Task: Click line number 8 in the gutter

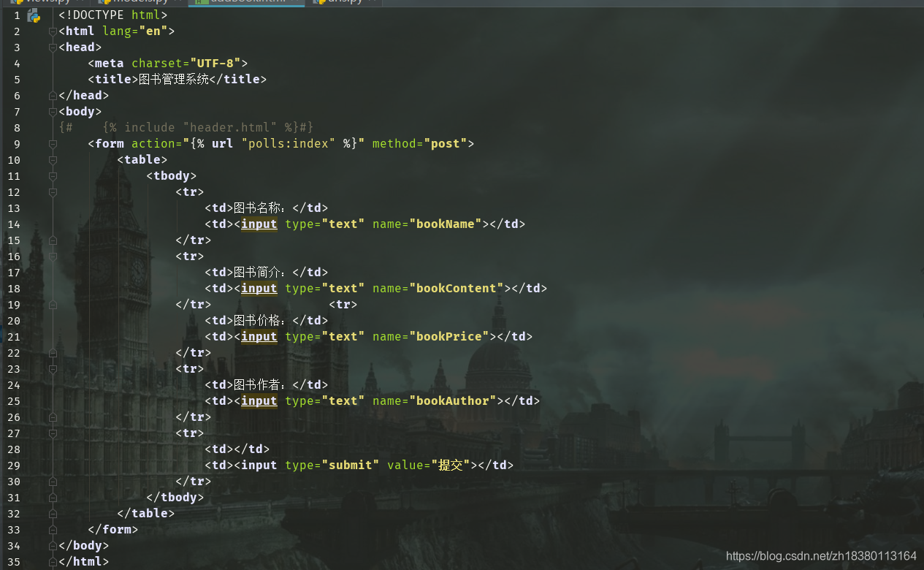Action: click(x=17, y=128)
